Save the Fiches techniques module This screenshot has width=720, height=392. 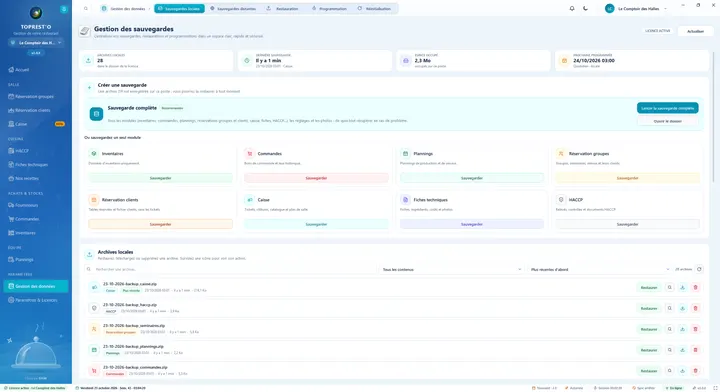(472, 224)
